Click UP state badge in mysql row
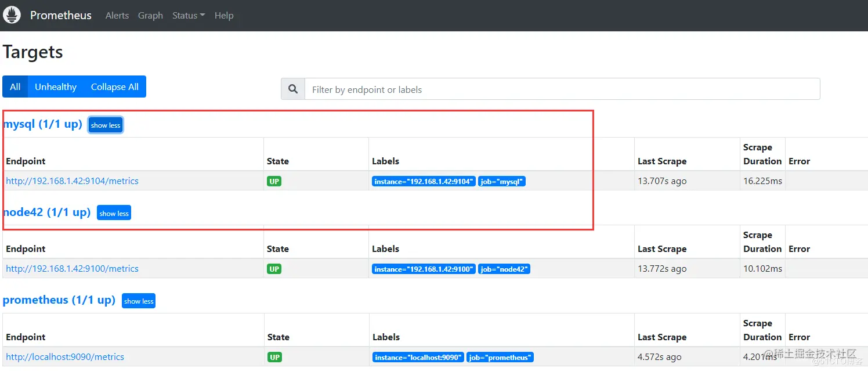 tap(274, 181)
